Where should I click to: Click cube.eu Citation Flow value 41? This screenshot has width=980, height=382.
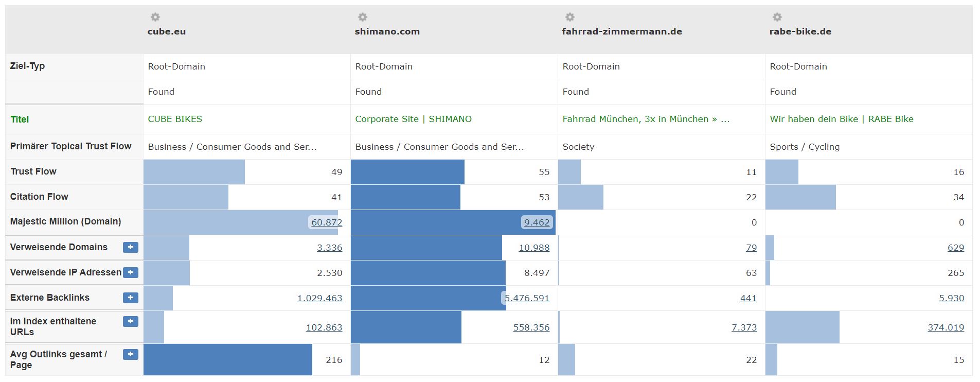pyautogui.click(x=337, y=197)
